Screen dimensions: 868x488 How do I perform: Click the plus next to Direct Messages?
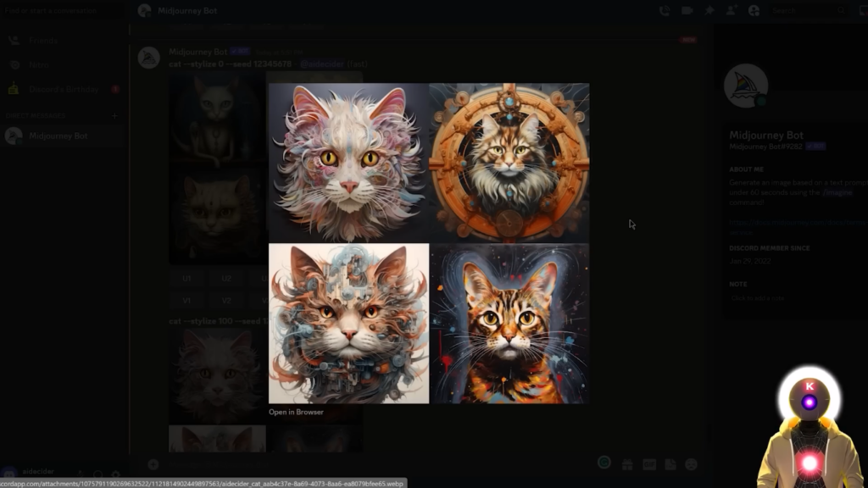pos(114,115)
